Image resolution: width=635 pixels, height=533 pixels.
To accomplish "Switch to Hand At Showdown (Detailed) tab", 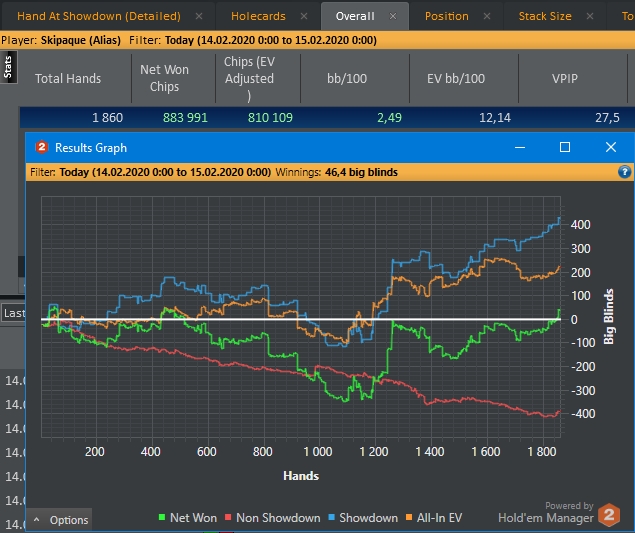I will tap(98, 16).
